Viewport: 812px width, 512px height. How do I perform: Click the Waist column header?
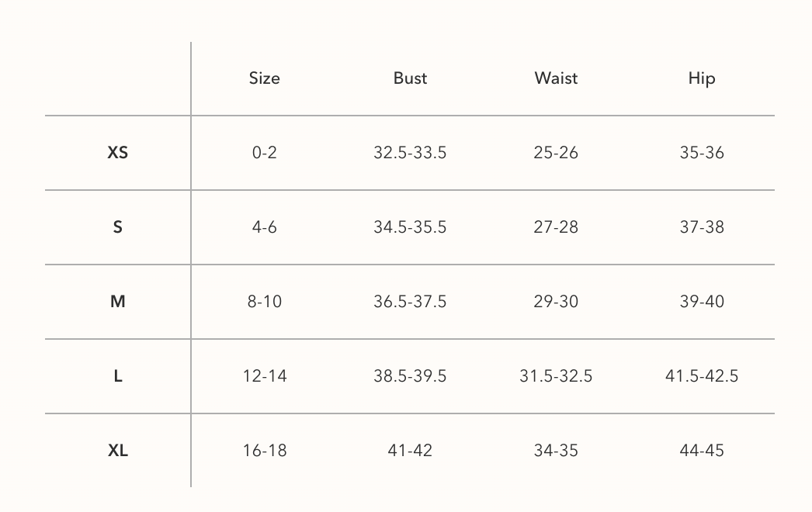coord(556,78)
